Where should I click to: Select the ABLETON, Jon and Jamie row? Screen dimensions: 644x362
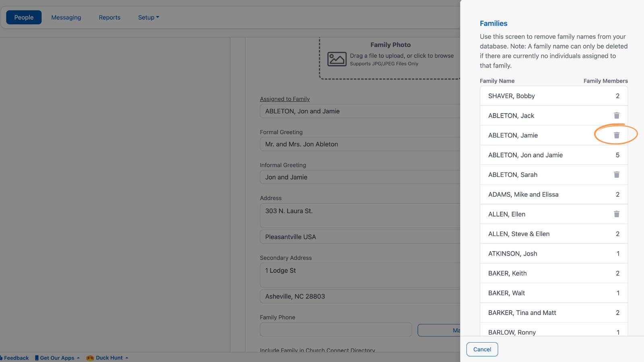[553, 155]
